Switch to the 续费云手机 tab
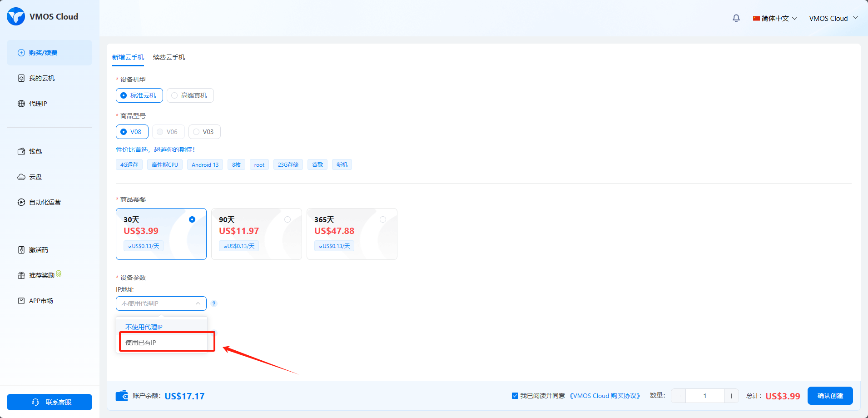The height and width of the screenshot is (418, 868). tap(169, 57)
